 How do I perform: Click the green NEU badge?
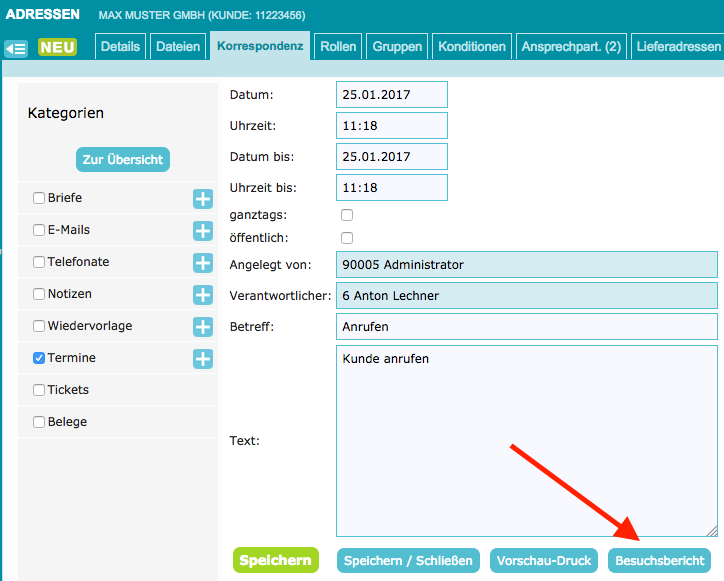(57, 47)
